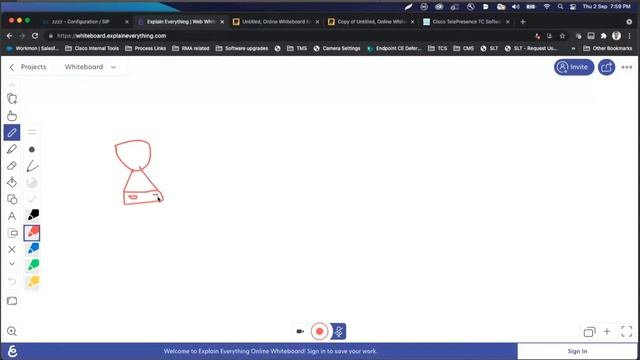The height and width of the screenshot is (360, 640).
Task: Select the Shapes tool
Action: 12,199
